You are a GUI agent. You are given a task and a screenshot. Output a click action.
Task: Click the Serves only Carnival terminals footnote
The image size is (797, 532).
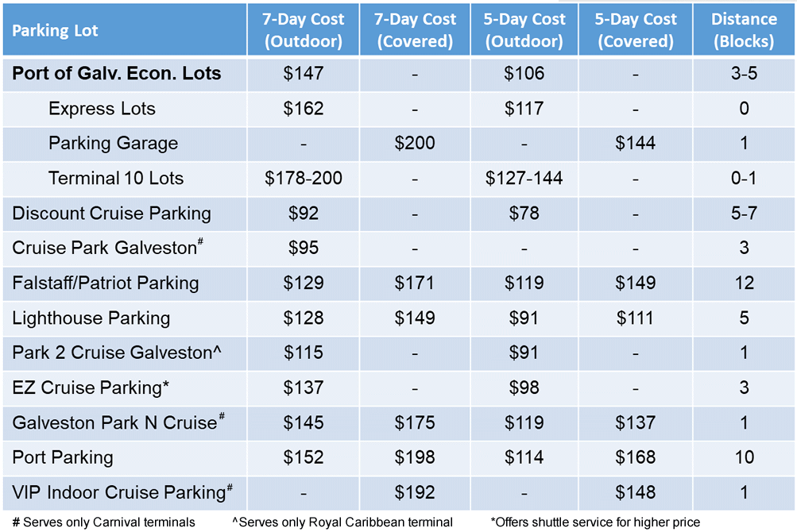[103, 522]
